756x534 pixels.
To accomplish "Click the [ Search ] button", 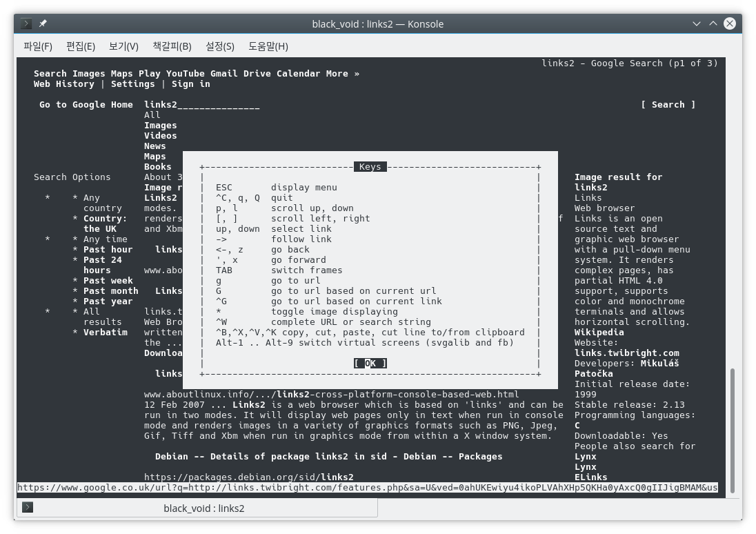I will tap(668, 105).
